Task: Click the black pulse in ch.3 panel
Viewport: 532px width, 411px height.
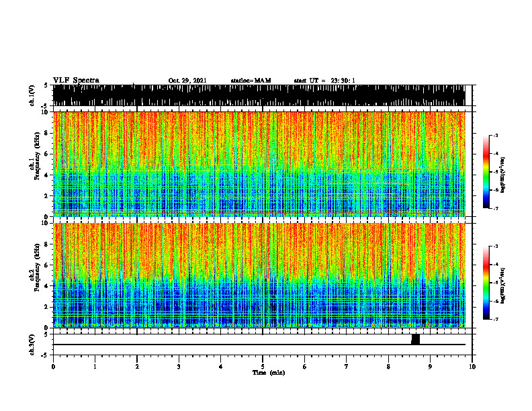Action: (415, 339)
